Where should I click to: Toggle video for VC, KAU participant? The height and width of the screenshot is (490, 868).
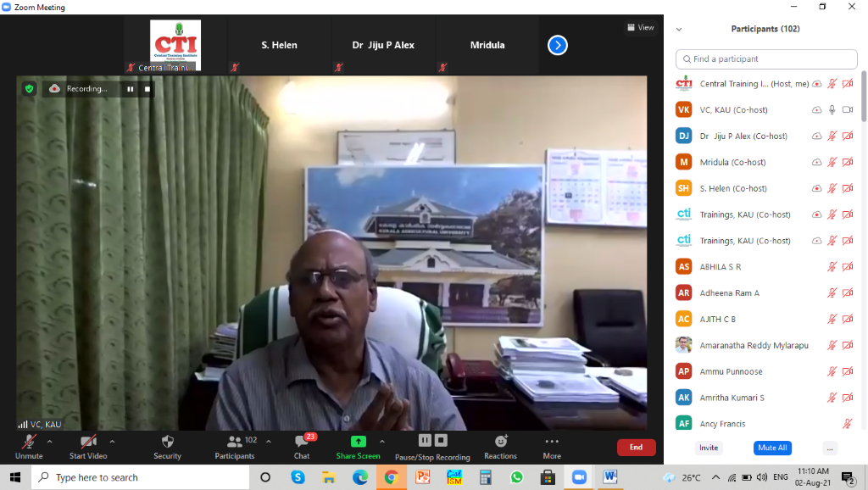[x=848, y=109]
